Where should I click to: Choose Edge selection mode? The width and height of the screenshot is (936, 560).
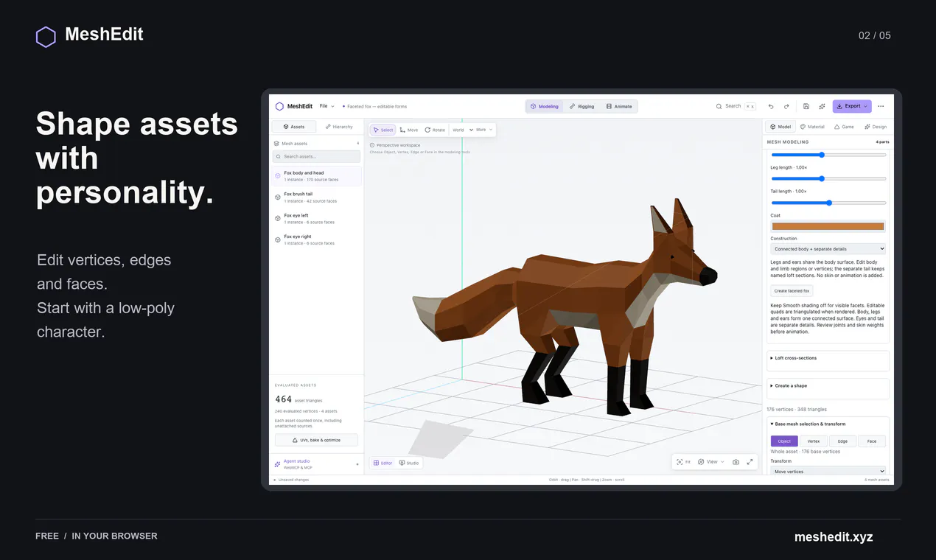842,441
